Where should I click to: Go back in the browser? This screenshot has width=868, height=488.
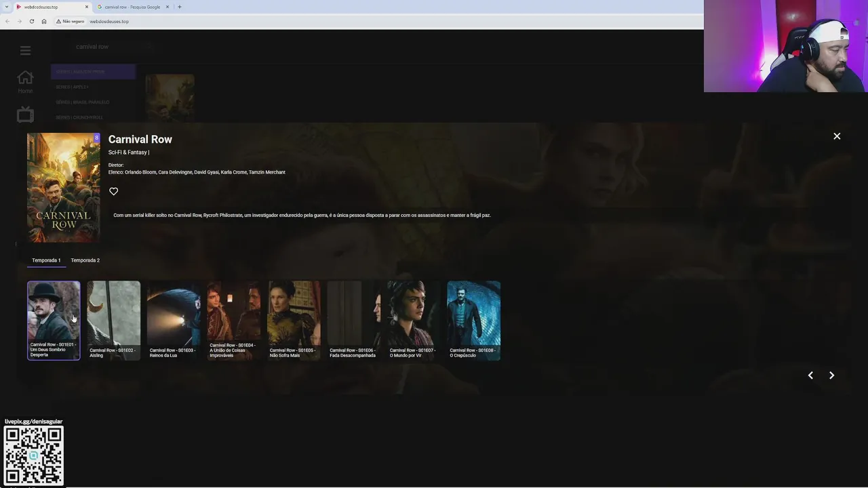(7, 21)
